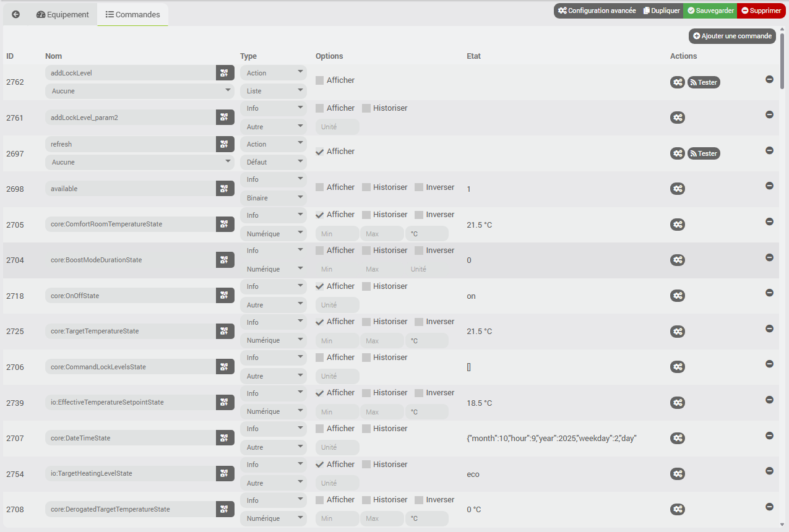Open icon picker for core:OnOffState
789x532 pixels.
coord(225,296)
